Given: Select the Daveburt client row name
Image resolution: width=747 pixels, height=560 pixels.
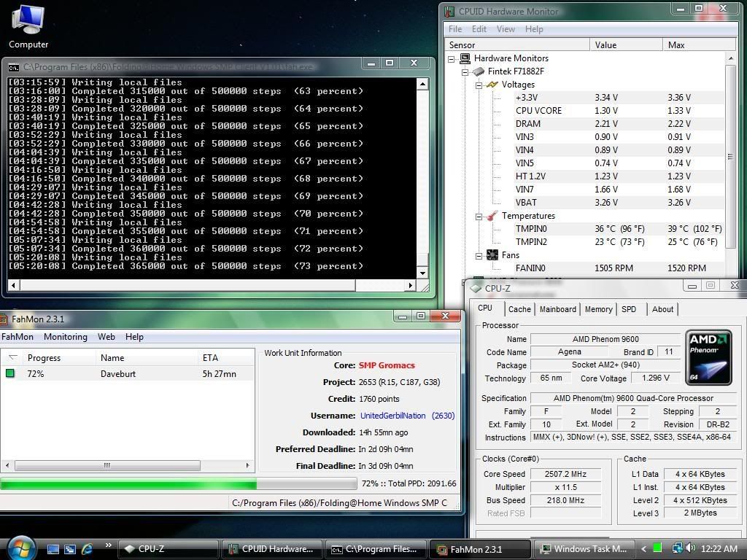Looking at the screenshot, I should (x=118, y=374).
